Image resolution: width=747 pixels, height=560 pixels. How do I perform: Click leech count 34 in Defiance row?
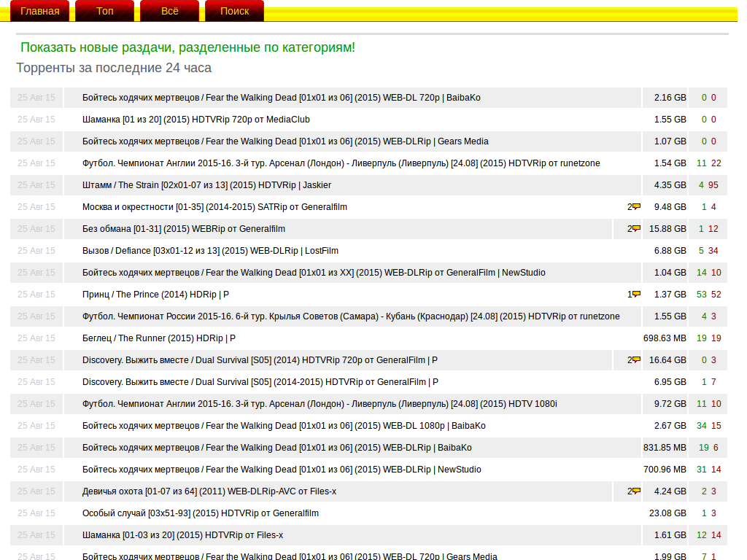pos(713,251)
